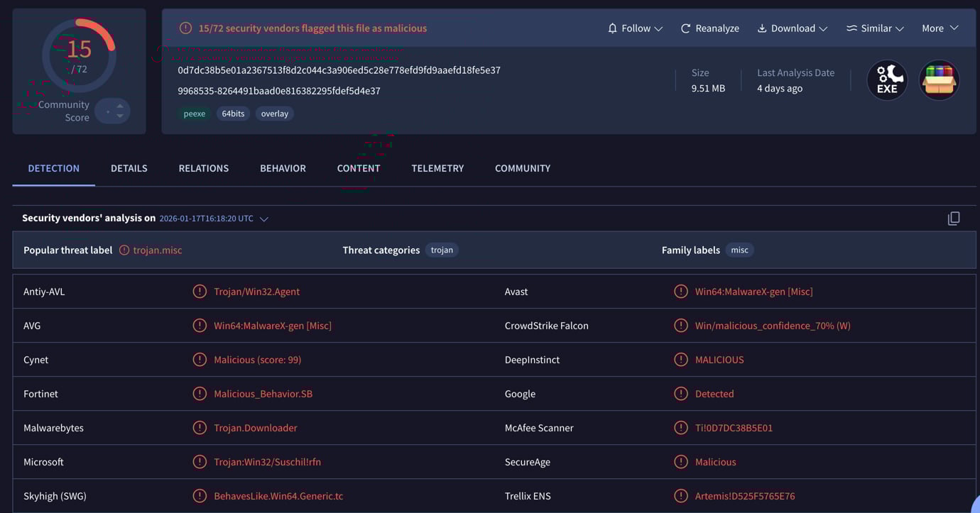
Task: Expand the Download options chevron
Action: click(x=824, y=28)
